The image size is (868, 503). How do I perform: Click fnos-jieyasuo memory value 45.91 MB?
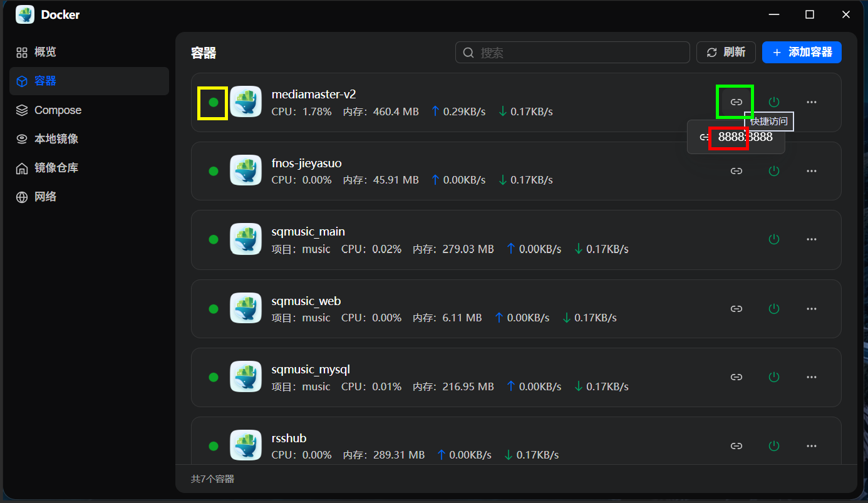(396, 180)
